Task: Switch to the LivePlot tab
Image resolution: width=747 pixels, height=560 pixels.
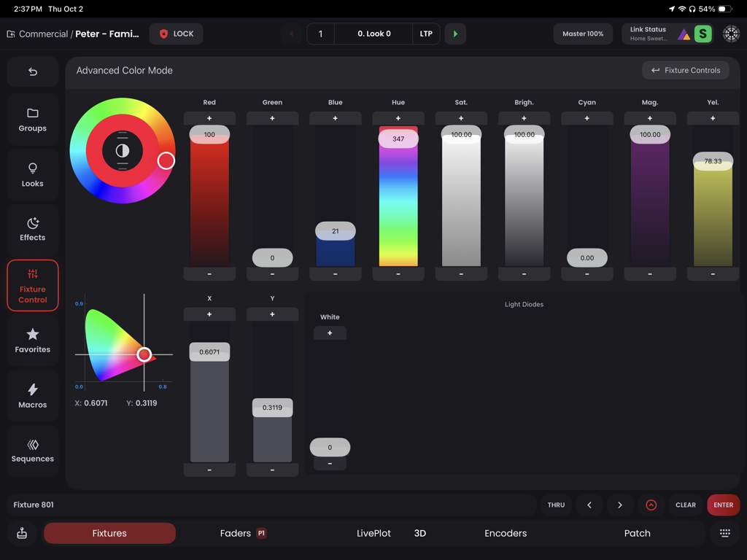Action: (373, 533)
